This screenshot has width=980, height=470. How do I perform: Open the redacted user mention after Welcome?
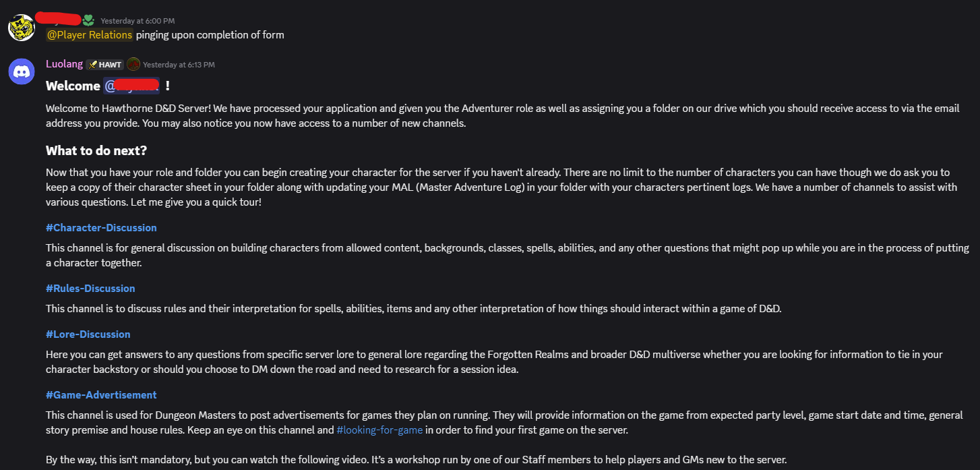coord(132,86)
